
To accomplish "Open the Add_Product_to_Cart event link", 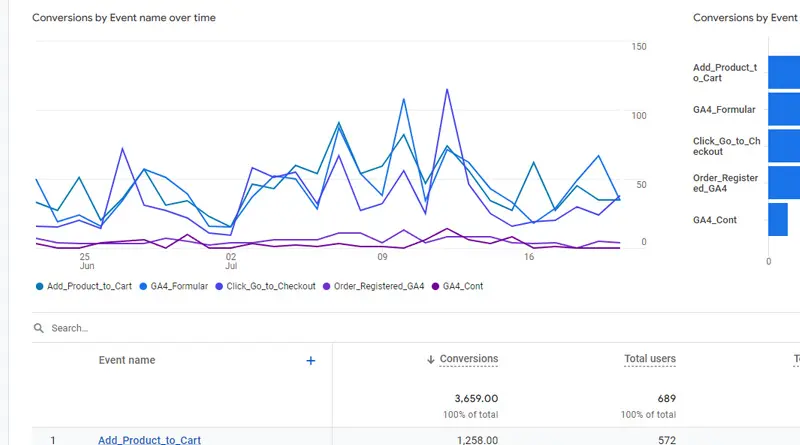I will point(149,440).
